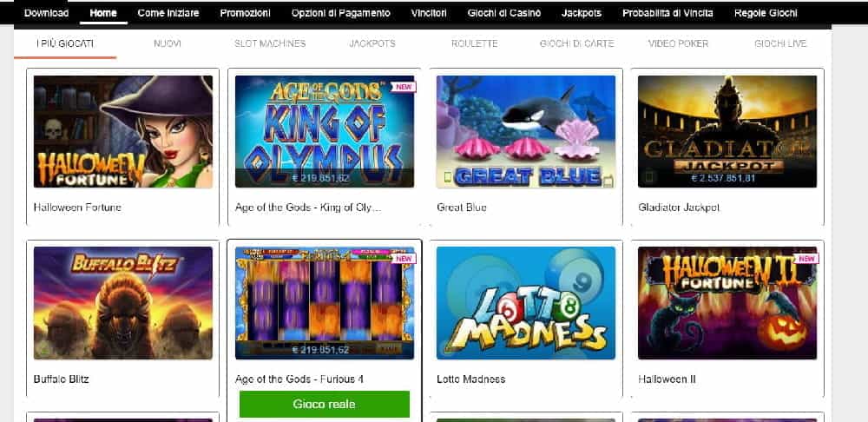Click the Great Blue title link
The image size is (868, 422).
[x=462, y=208]
